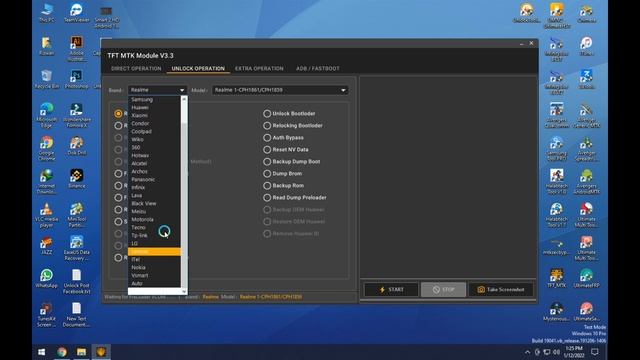This screenshot has height=360, width=640.
Task: Pick Huawei from the brand list
Action: 154,107
